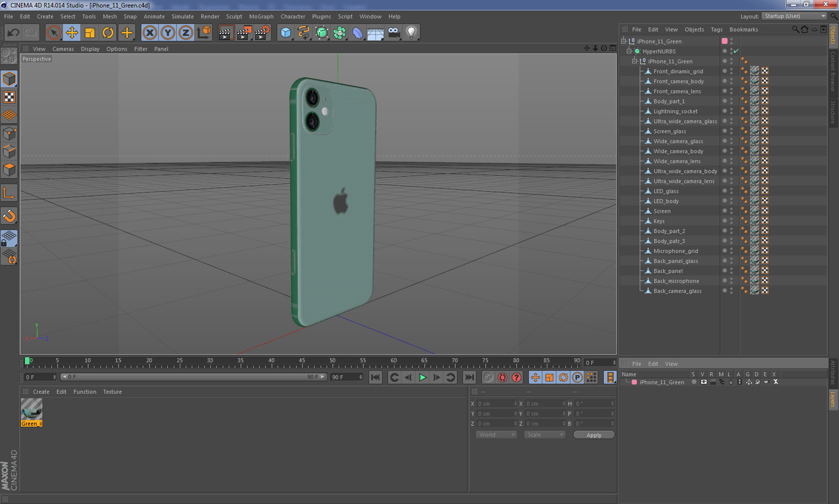Screen dimensions: 839x504
Task: Toggle HyperNURBS enable checkmark
Action: [x=736, y=51]
